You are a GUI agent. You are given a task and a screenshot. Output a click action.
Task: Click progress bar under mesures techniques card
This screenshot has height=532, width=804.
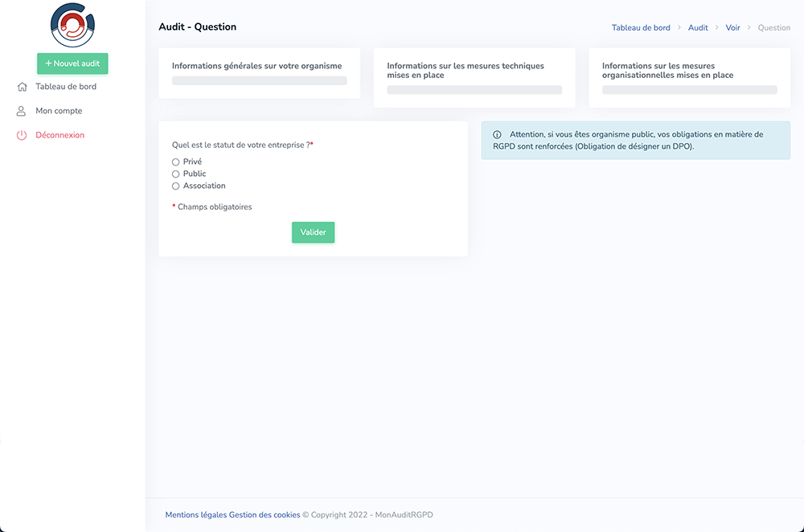(474, 90)
